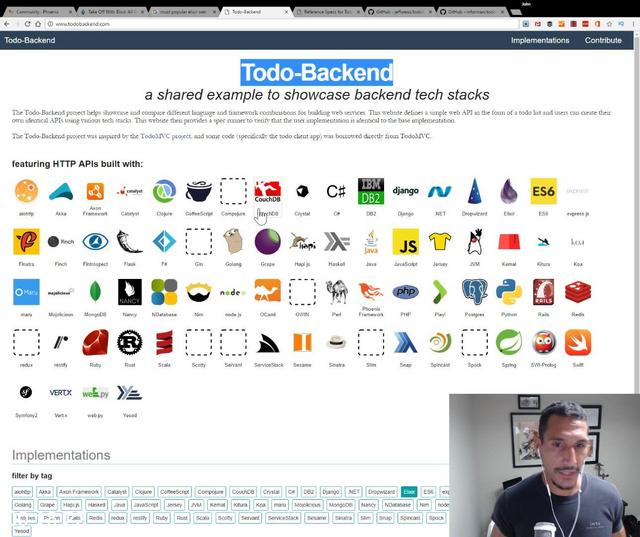Viewport: 640px width, 537px height.
Task: Toggle the MongoDB filter tag
Action: [x=340, y=505]
